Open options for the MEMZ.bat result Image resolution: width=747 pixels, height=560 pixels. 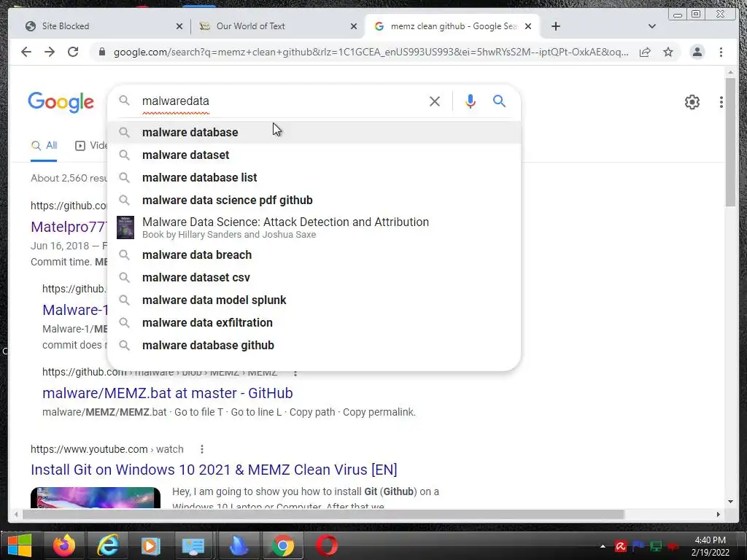pos(295,373)
